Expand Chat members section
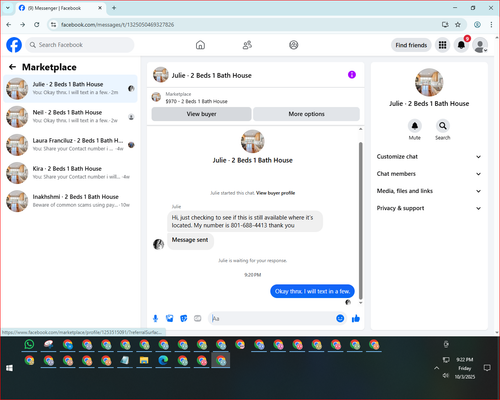This screenshot has height=400, width=500. pyautogui.click(x=429, y=174)
